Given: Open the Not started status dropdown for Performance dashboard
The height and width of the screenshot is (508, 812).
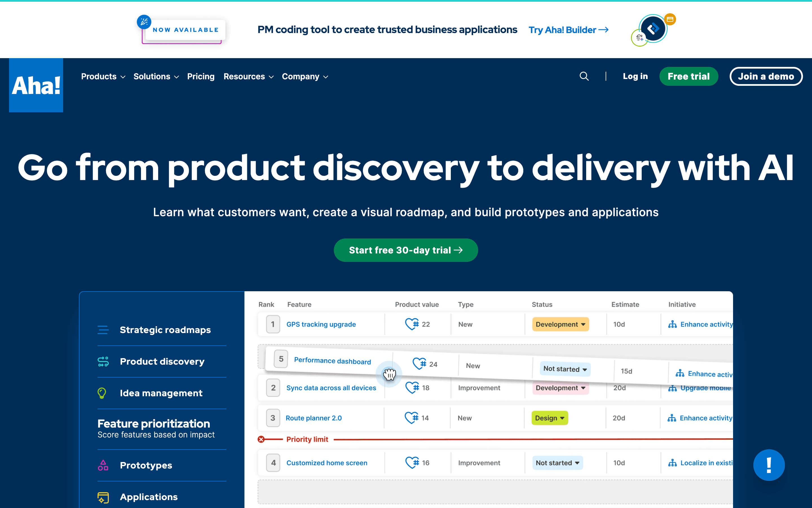Looking at the screenshot, I should click(x=565, y=369).
